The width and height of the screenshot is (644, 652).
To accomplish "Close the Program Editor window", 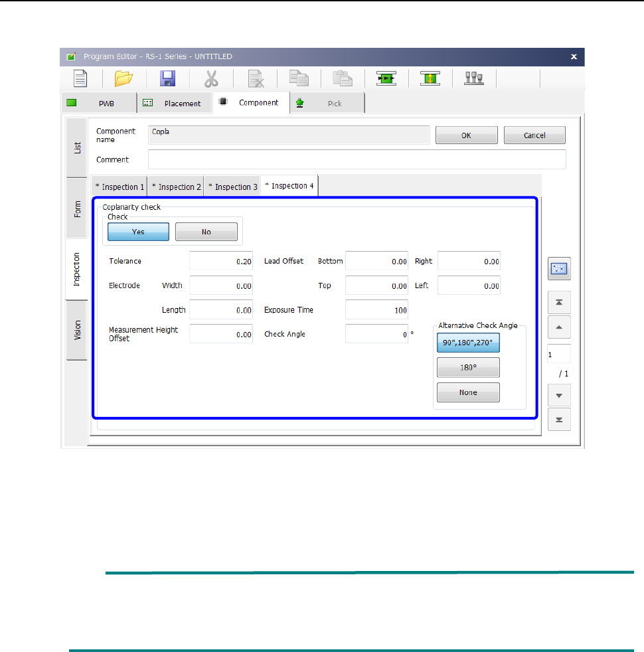I will tap(574, 56).
